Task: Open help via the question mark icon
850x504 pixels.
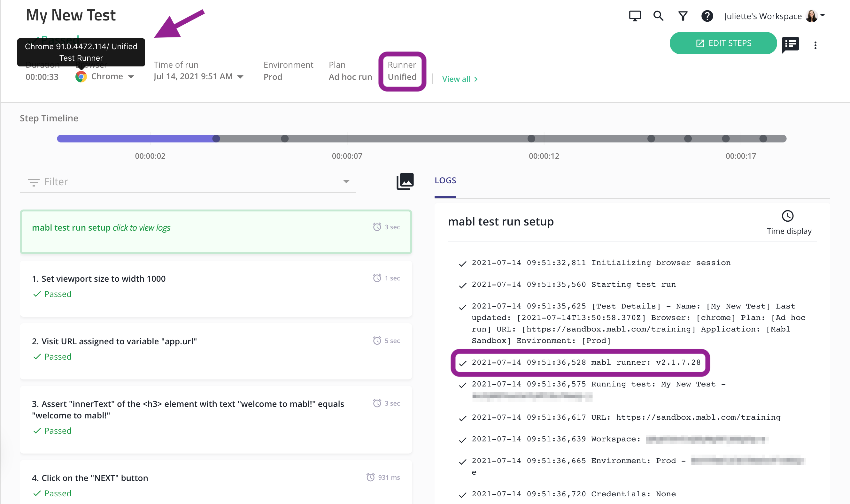Action: click(x=707, y=16)
